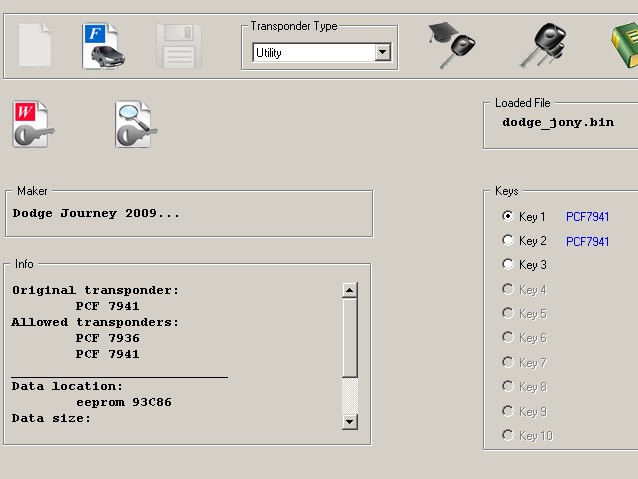
Task: Click PCF7941 label next to Key 1
Action: click(x=587, y=217)
